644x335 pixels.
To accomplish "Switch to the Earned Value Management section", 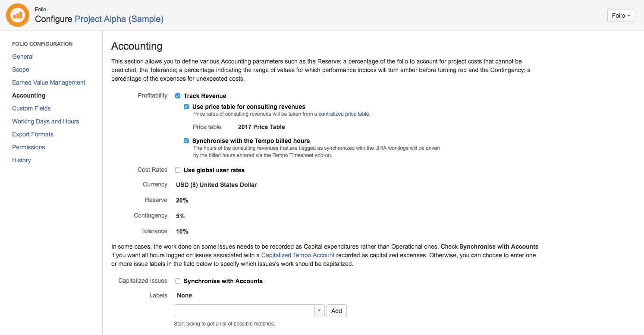I will pos(48,82).
